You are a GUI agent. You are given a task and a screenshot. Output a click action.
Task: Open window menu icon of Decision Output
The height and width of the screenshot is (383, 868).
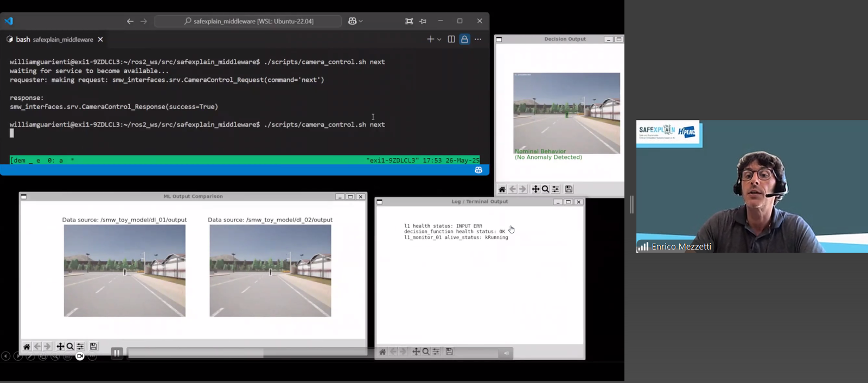(499, 39)
